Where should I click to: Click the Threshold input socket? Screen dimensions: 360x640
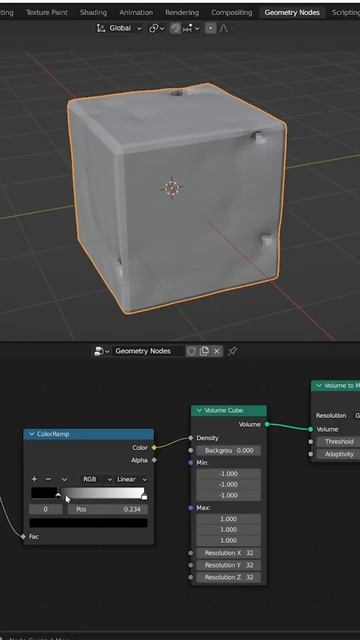pos(311,442)
